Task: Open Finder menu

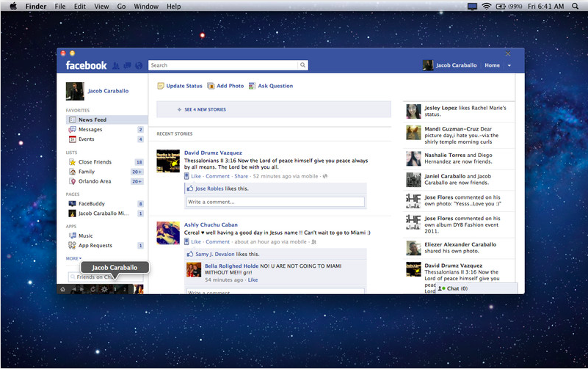Action: [36, 6]
